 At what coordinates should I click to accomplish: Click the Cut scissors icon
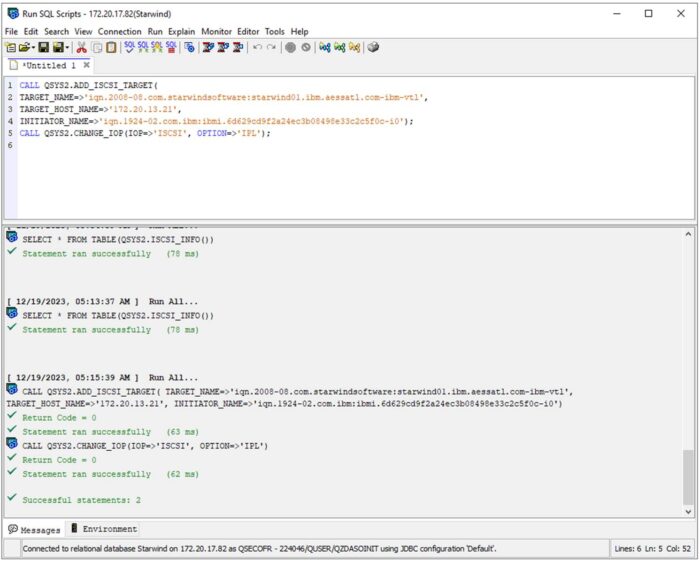pos(81,47)
